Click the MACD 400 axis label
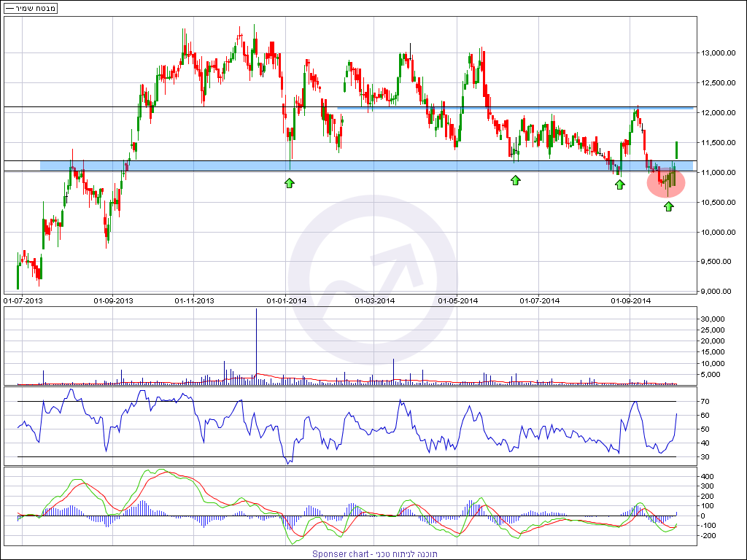Viewport: 747px width, 560px height. click(x=707, y=476)
